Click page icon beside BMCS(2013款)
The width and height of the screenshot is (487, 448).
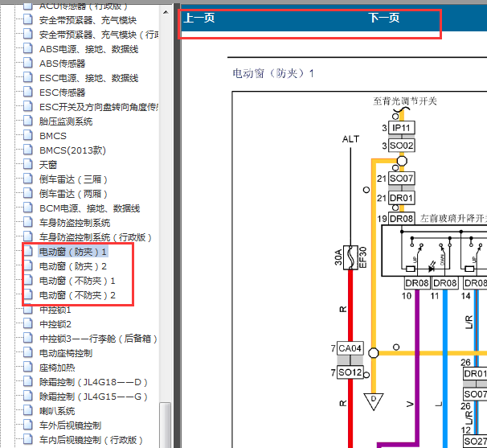pyautogui.click(x=28, y=150)
